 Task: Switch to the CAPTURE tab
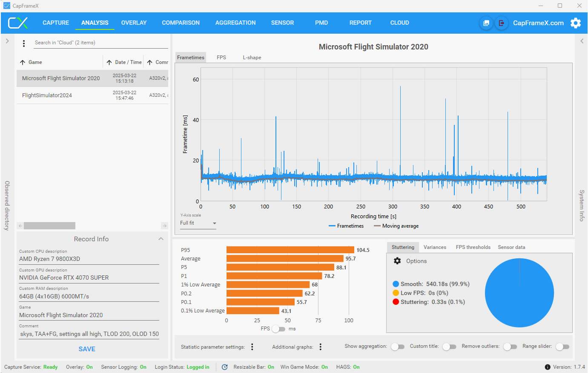(56, 23)
